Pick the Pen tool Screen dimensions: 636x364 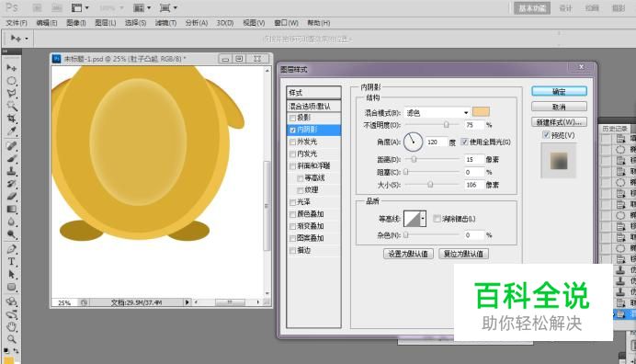click(11, 249)
